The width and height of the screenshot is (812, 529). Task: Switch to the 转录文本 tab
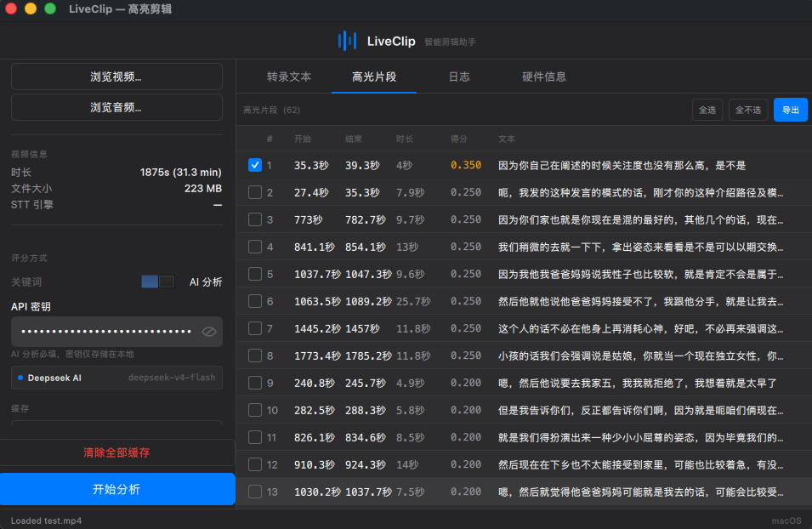click(x=289, y=77)
